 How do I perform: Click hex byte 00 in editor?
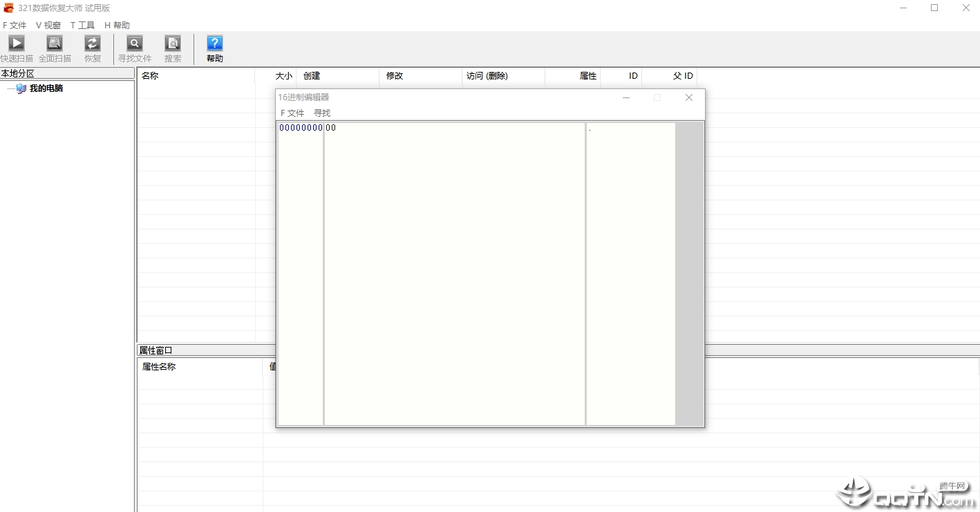coord(331,128)
